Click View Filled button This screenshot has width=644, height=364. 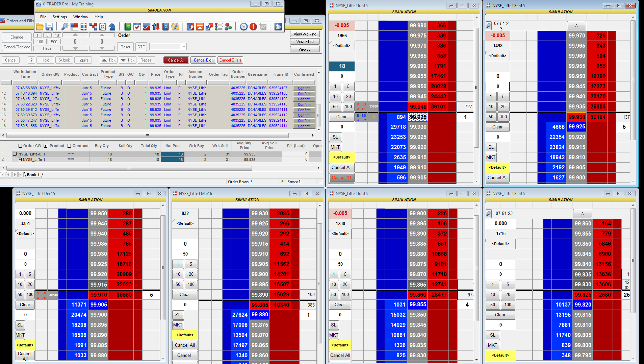click(x=305, y=42)
